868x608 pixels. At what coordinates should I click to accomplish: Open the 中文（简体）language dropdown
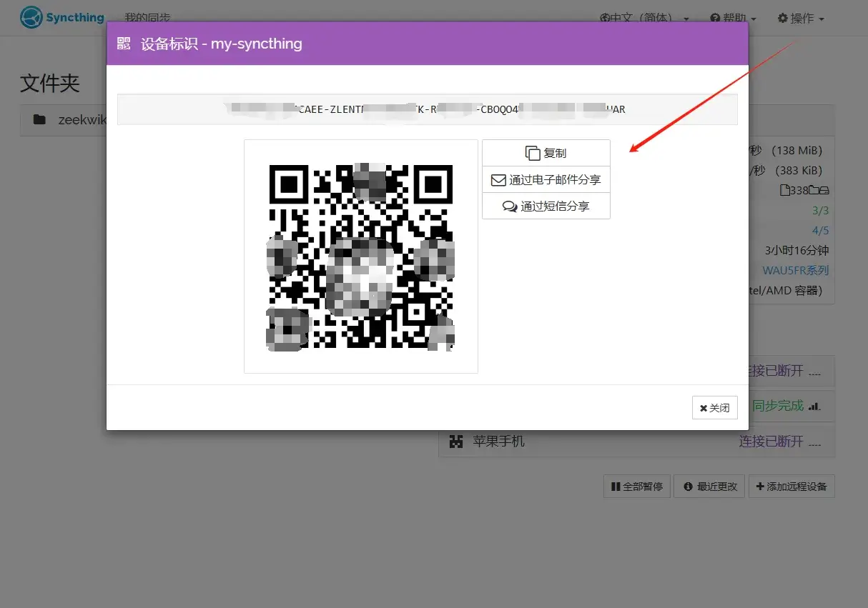click(645, 19)
